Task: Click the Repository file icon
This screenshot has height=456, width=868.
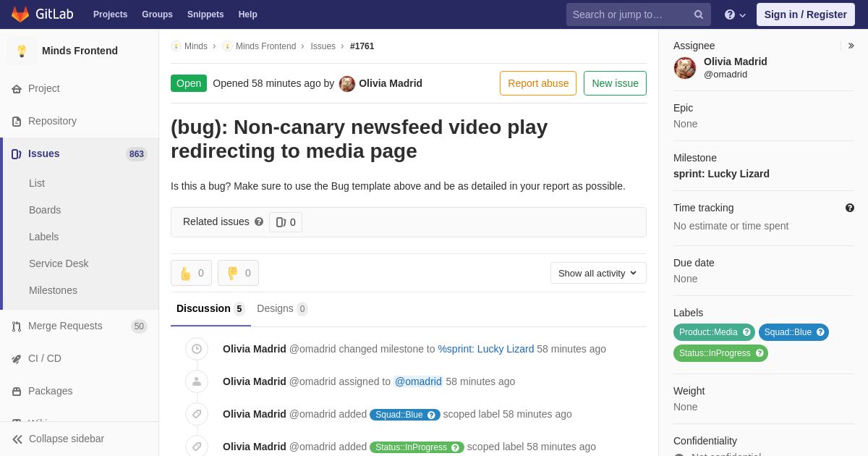Action: (x=17, y=121)
